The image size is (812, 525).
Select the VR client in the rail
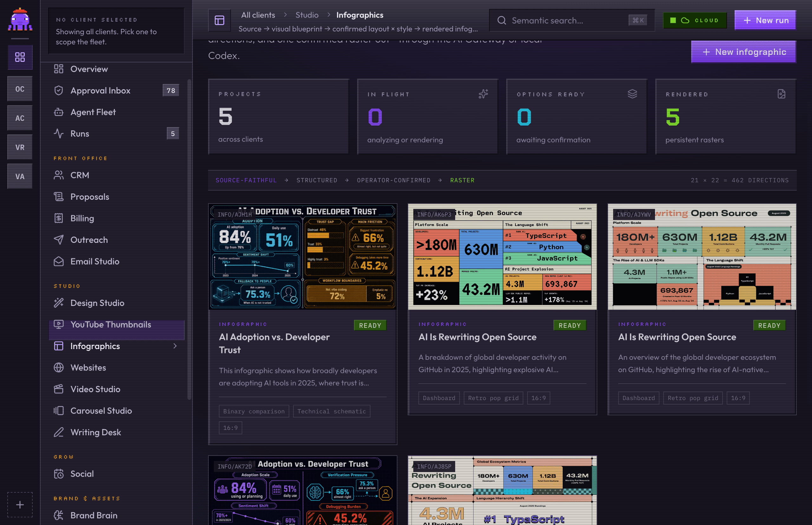[x=20, y=148]
